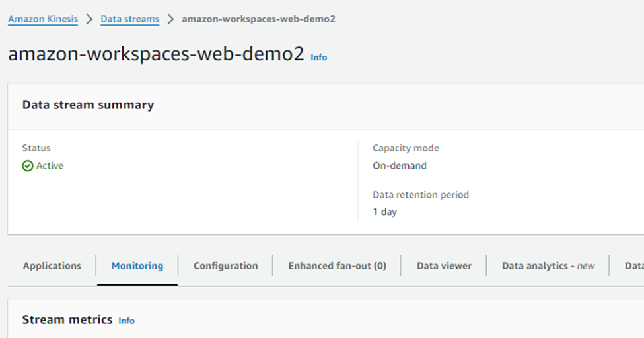Switch to Data viewer tab
The height and width of the screenshot is (338, 644).
(444, 266)
